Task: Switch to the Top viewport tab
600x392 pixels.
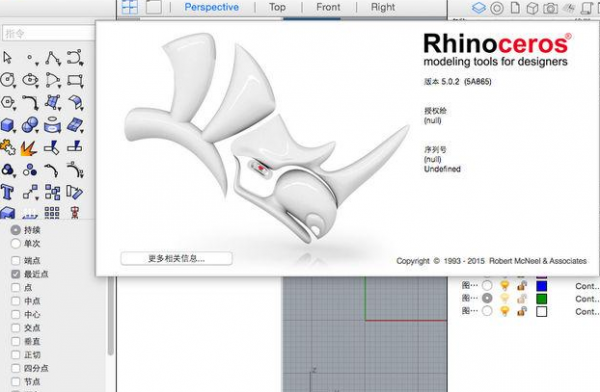Action: [277, 7]
